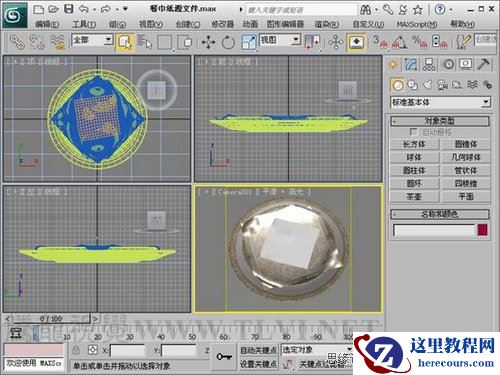Toggle Select and Manipulate icon
This screenshot has width=500, height=375.
pyautogui.click(x=336, y=42)
